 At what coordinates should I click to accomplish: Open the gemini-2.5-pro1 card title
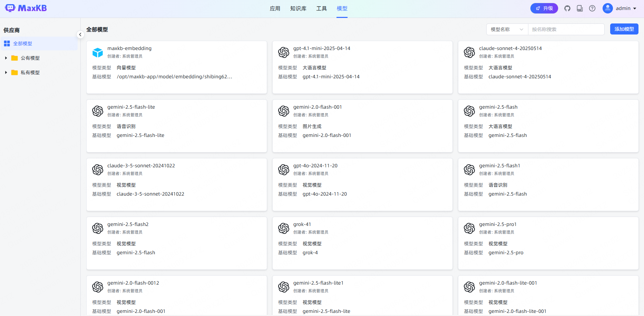click(498, 224)
